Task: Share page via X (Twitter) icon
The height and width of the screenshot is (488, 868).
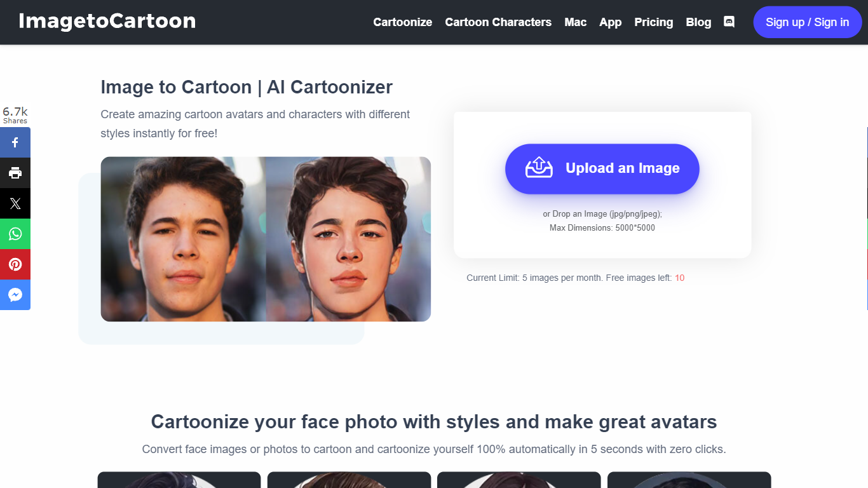Action: click(15, 203)
